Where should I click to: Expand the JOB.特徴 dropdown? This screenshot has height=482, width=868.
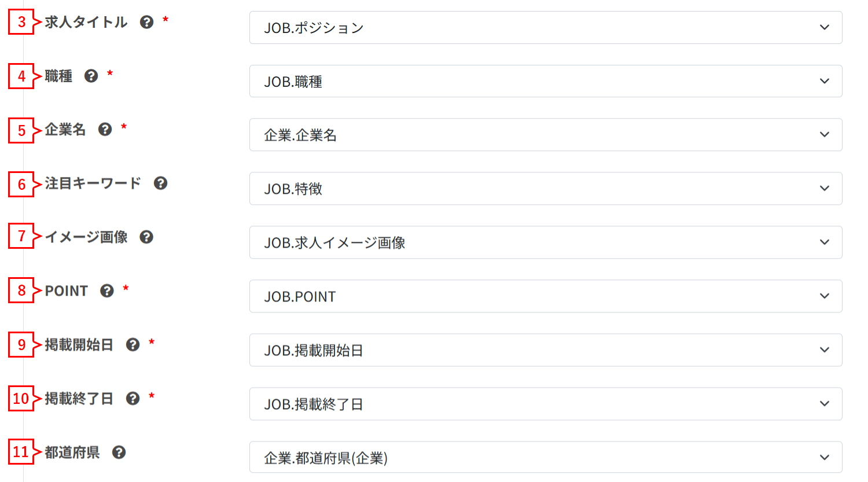tap(545, 189)
